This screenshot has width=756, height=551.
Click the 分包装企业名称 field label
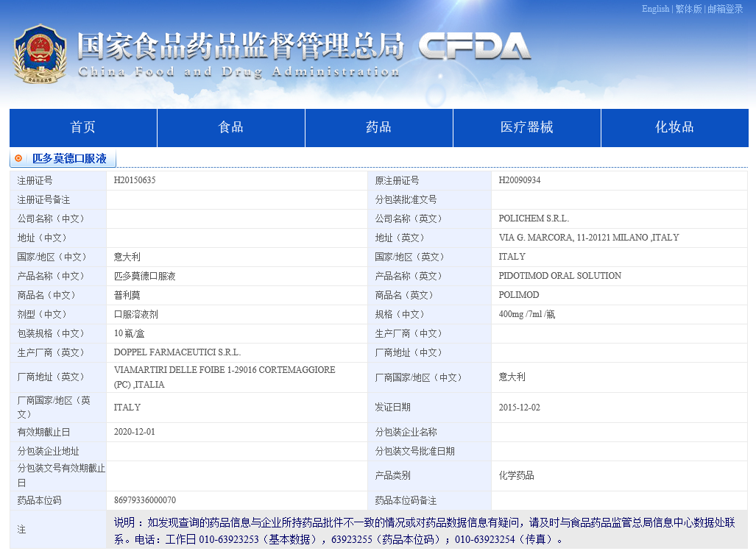tap(406, 432)
